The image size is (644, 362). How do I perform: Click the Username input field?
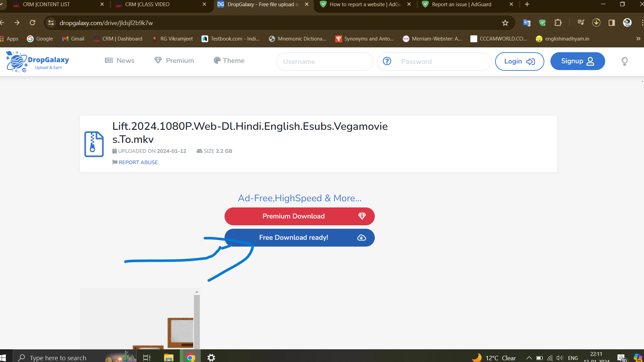[x=324, y=61]
